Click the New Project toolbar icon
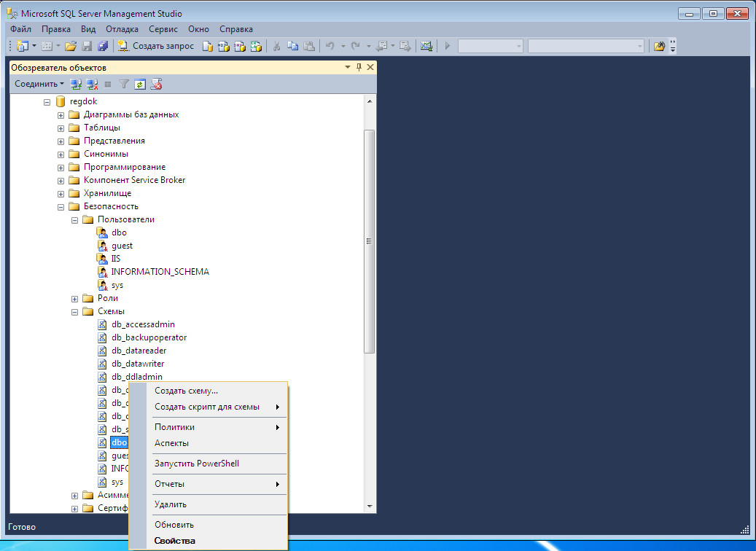 tap(22, 46)
